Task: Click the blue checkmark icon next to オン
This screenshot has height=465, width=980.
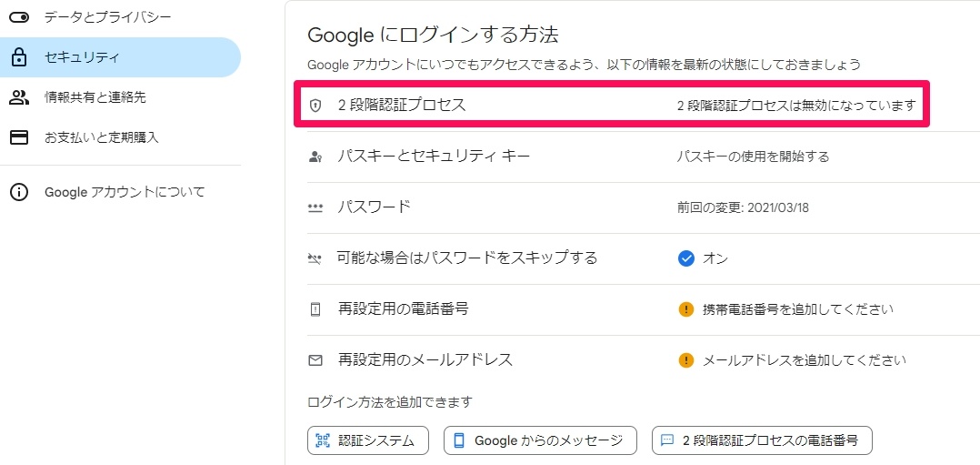Action: [x=686, y=258]
